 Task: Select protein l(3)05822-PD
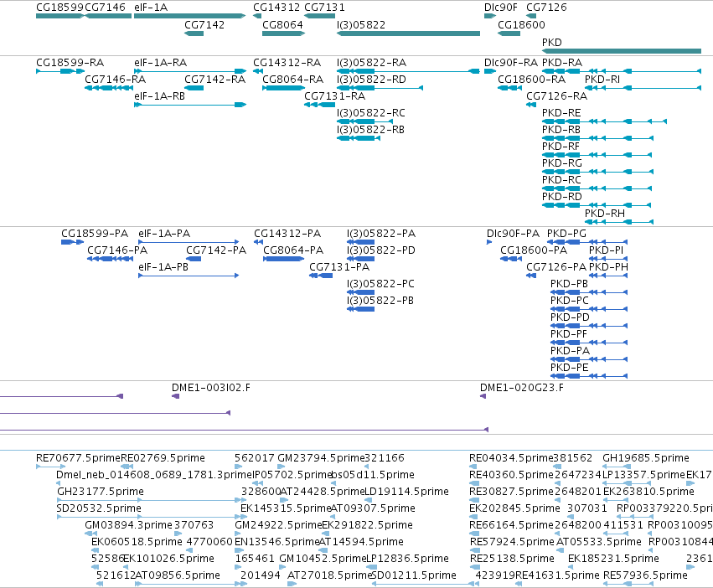(381, 250)
